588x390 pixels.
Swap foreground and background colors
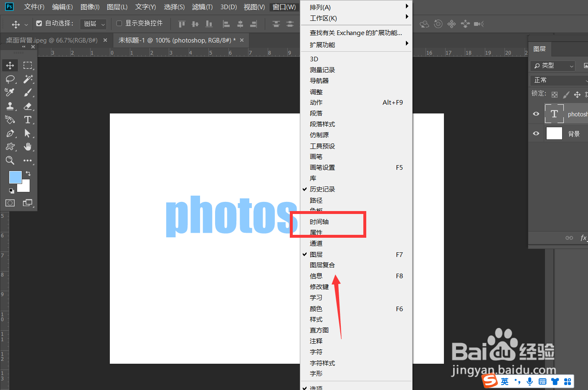coord(28,173)
